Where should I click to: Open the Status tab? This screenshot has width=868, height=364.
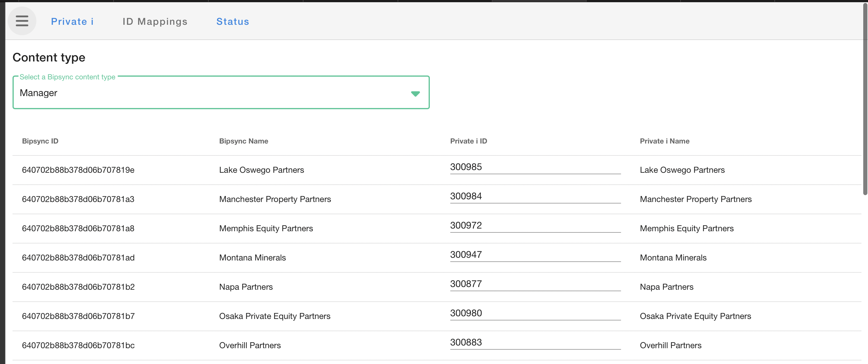pos(232,21)
